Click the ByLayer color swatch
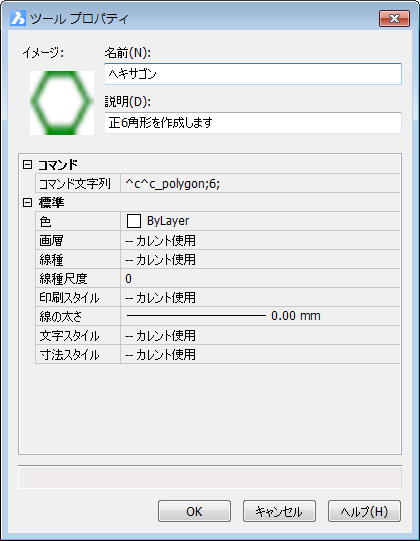The height and width of the screenshot is (541, 420). click(134, 221)
